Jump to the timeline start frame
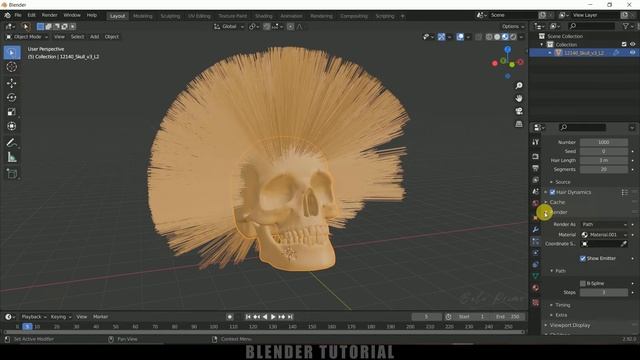The image size is (640, 360). tap(248, 317)
